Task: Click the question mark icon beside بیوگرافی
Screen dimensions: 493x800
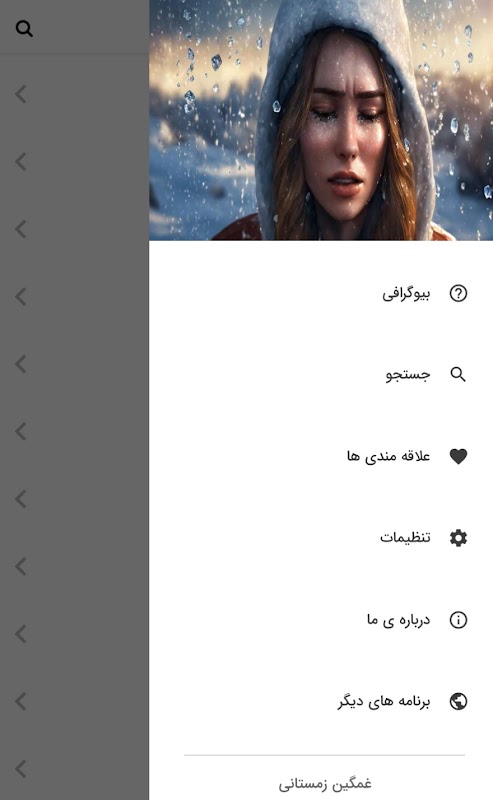Action: click(x=458, y=293)
